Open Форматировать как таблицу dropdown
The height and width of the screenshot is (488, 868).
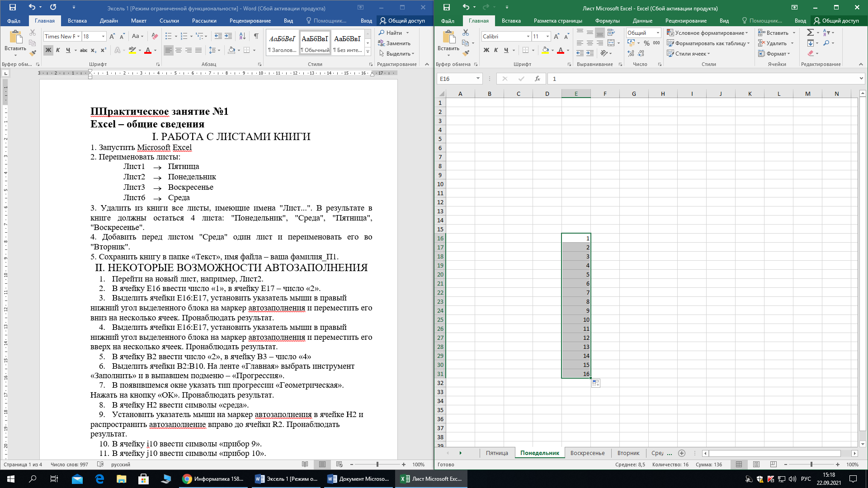(x=708, y=43)
